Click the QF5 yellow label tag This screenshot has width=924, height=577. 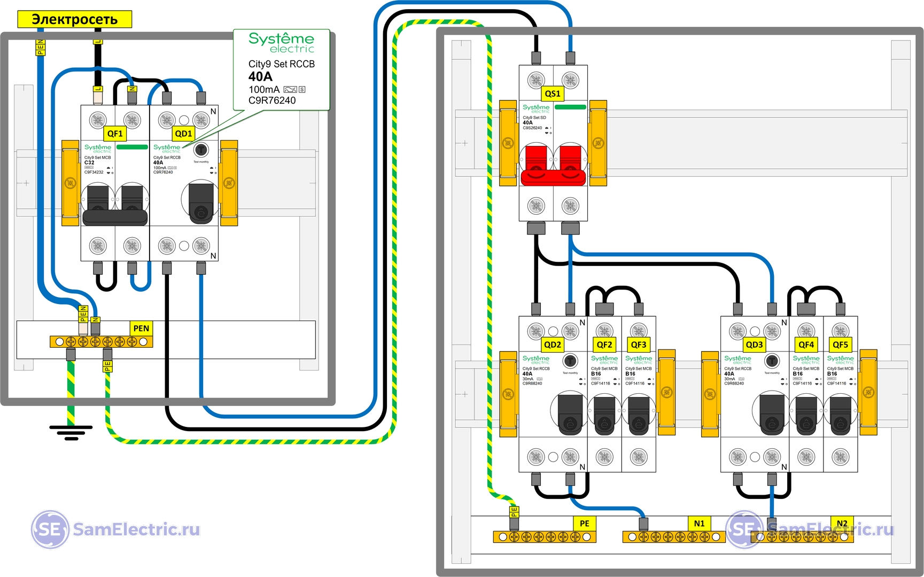(840, 345)
